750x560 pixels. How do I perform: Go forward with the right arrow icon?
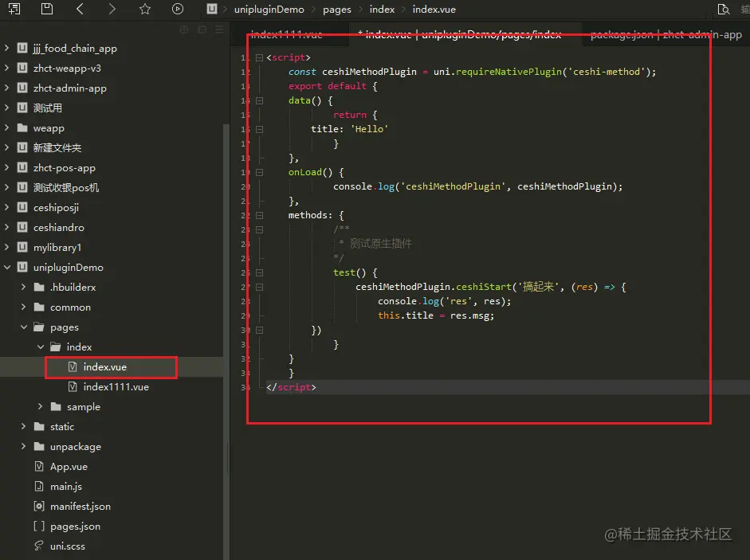(x=112, y=9)
